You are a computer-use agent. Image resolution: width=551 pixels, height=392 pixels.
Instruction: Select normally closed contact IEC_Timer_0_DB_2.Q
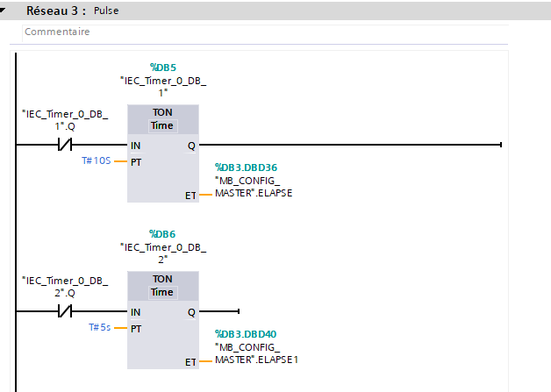tap(64, 311)
